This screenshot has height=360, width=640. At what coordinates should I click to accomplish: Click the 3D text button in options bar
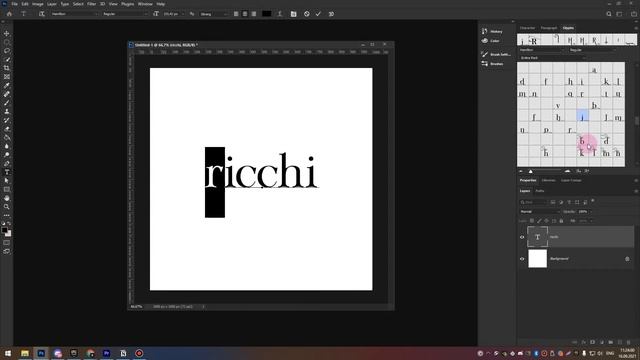[331, 14]
